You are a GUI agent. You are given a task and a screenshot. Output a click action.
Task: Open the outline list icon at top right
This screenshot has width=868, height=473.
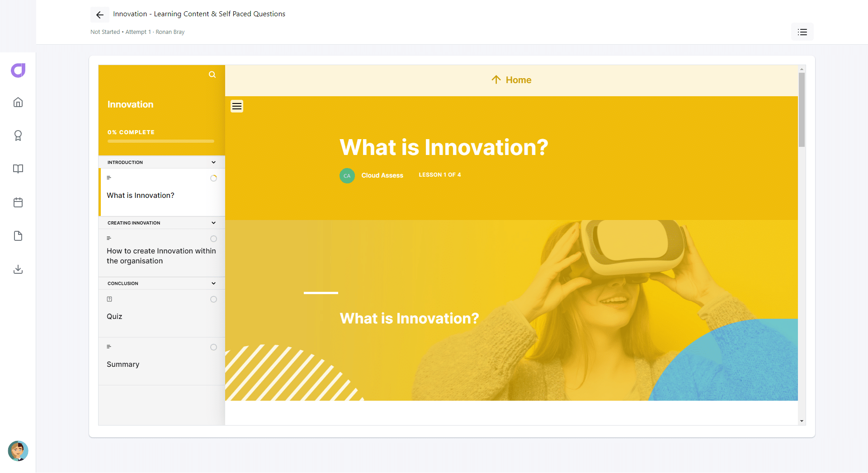tap(802, 32)
